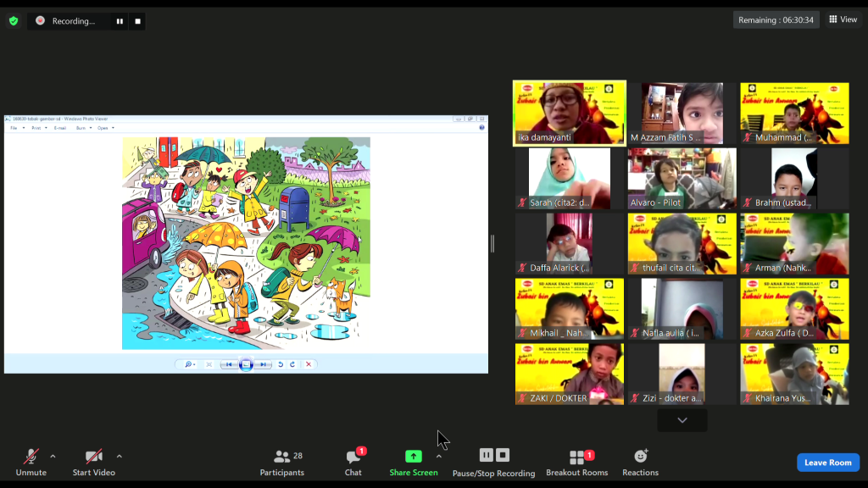
Task: Open the Print menu in Photo Viewer
Action: coord(36,128)
